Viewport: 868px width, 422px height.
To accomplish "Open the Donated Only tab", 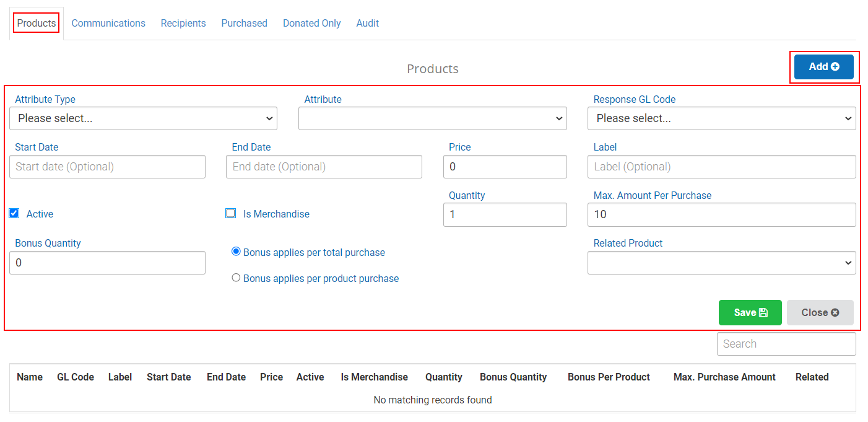I will pyautogui.click(x=312, y=23).
